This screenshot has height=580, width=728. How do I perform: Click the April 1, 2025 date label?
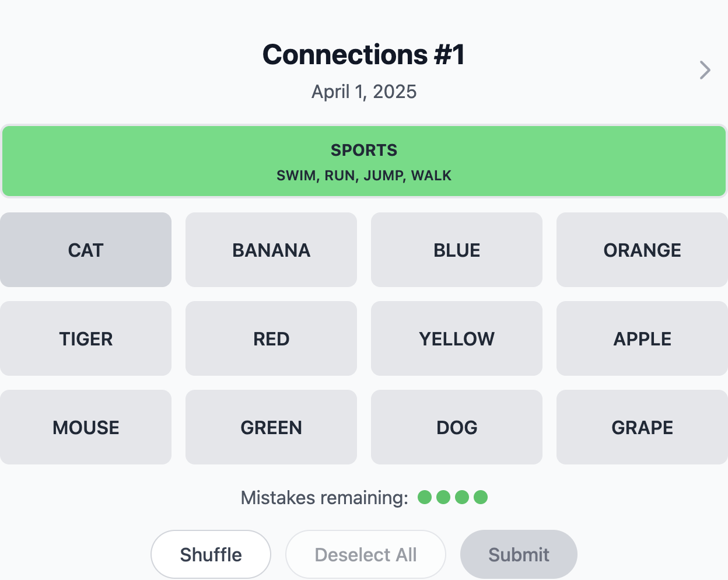coord(364,92)
